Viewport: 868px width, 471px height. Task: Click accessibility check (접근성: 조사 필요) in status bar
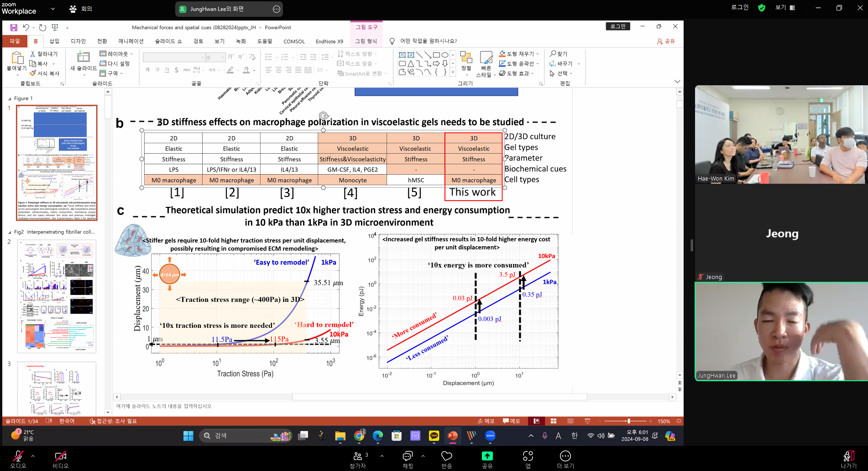tap(113, 421)
